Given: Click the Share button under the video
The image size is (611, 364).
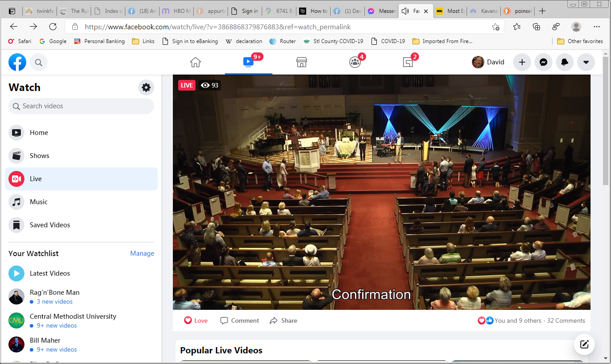Looking at the screenshot, I should [x=284, y=320].
